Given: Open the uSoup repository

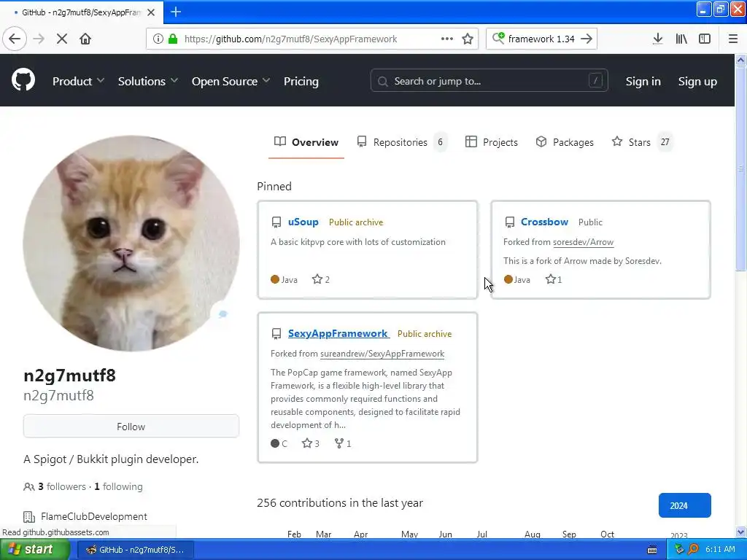Looking at the screenshot, I should [303, 222].
